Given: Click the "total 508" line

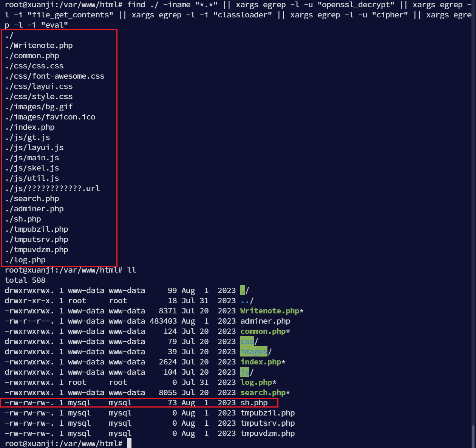Looking at the screenshot, I should pos(25,280).
